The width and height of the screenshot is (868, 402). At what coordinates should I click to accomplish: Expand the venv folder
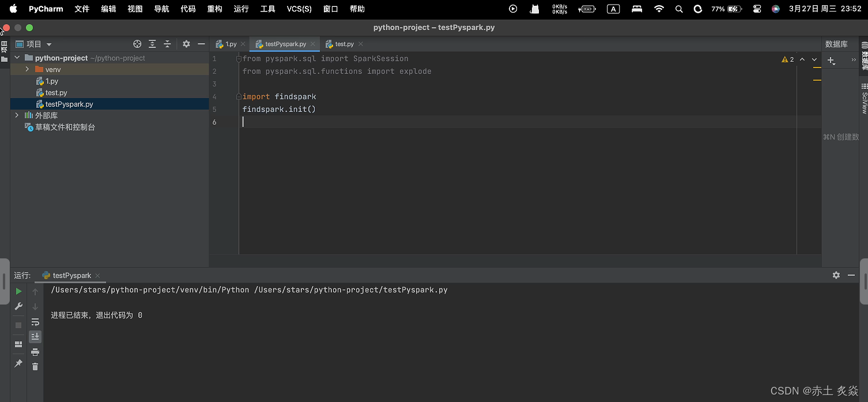27,69
